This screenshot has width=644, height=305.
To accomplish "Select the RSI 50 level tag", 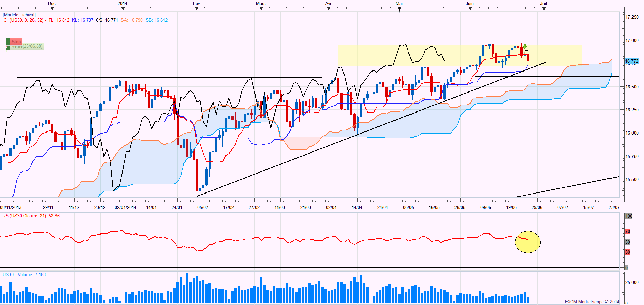I will pyautogui.click(x=628, y=242).
